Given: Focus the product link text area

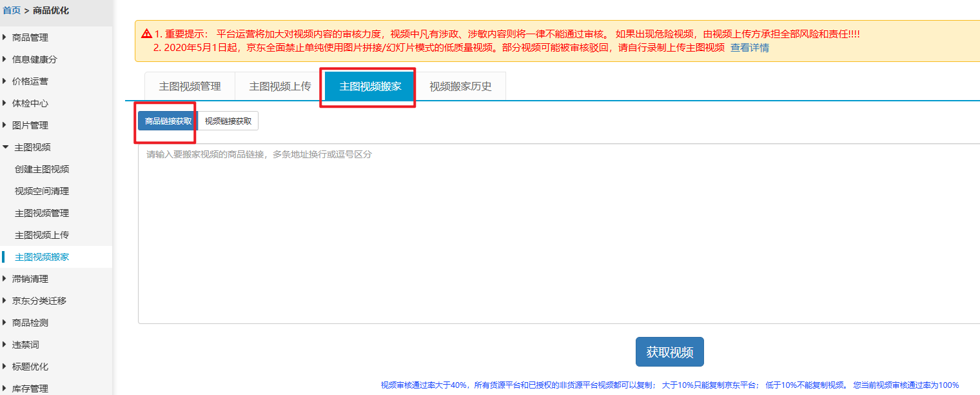Looking at the screenshot, I should (x=558, y=232).
